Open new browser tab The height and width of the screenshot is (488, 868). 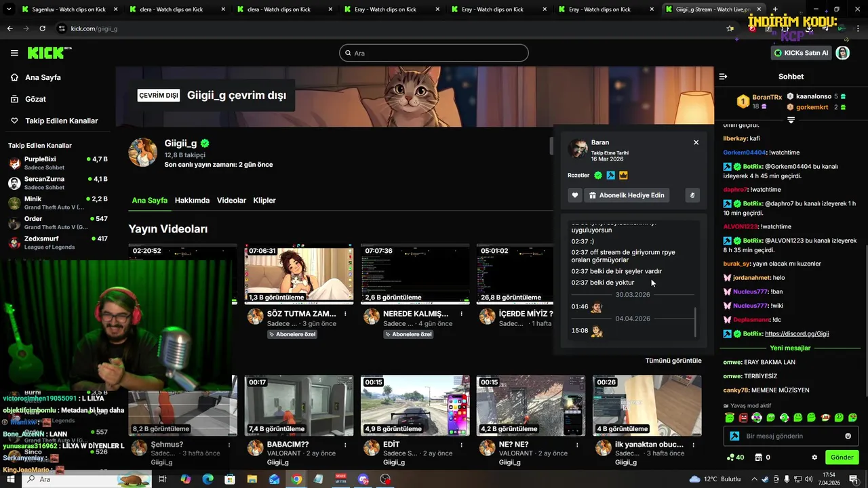click(x=775, y=9)
